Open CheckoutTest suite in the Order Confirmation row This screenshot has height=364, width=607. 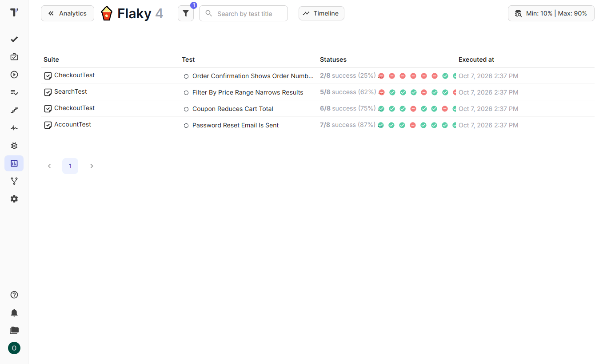pos(75,75)
